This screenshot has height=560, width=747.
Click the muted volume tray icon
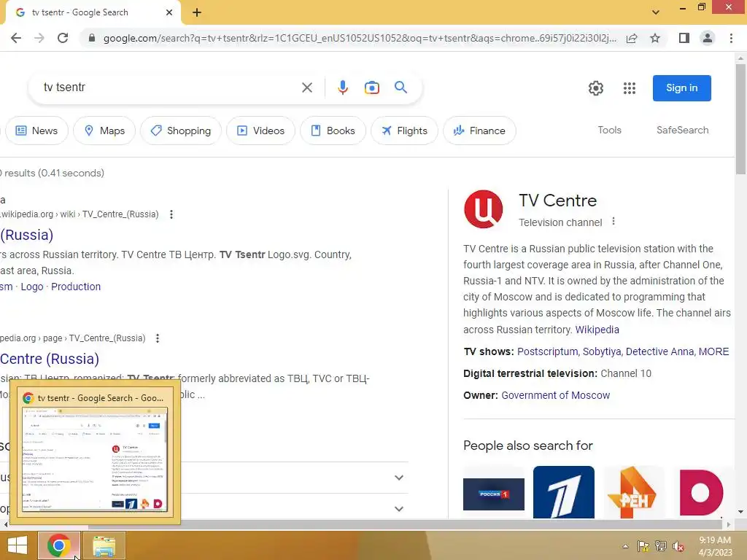click(678, 546)
